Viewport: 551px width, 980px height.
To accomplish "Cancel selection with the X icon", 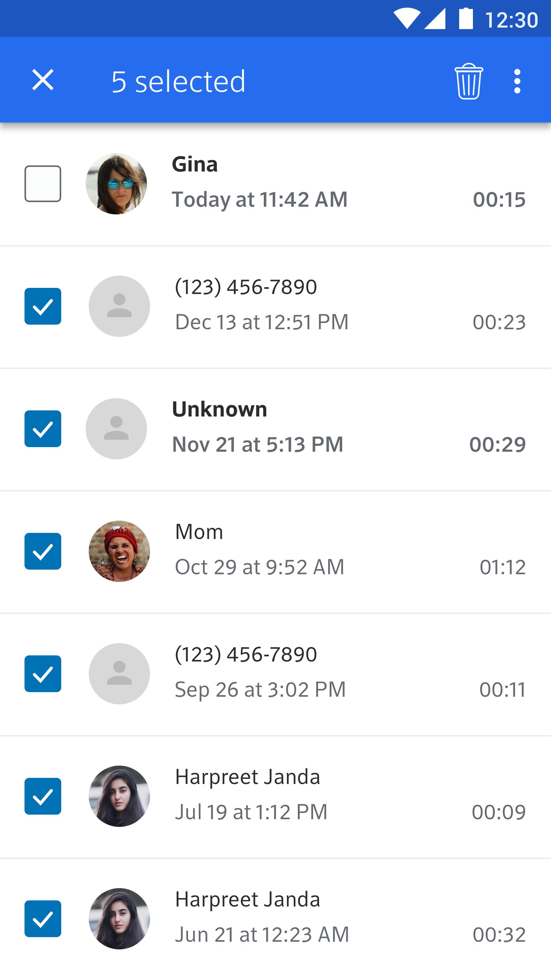I will coord(43,80).
